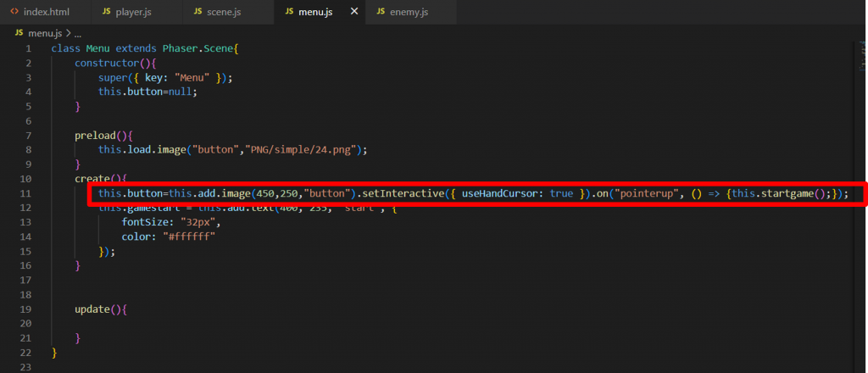
Task: Click line number 23 in the gutter
Action: 26,367
